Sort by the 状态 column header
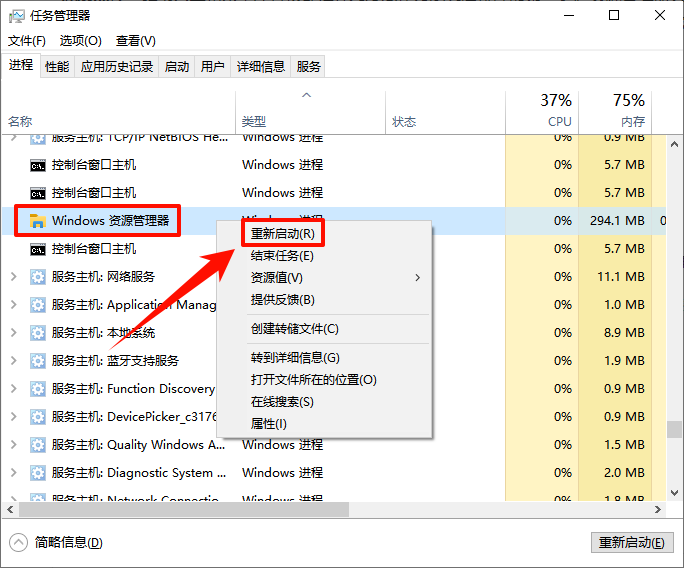684x568 pixels. pos(404,121)
